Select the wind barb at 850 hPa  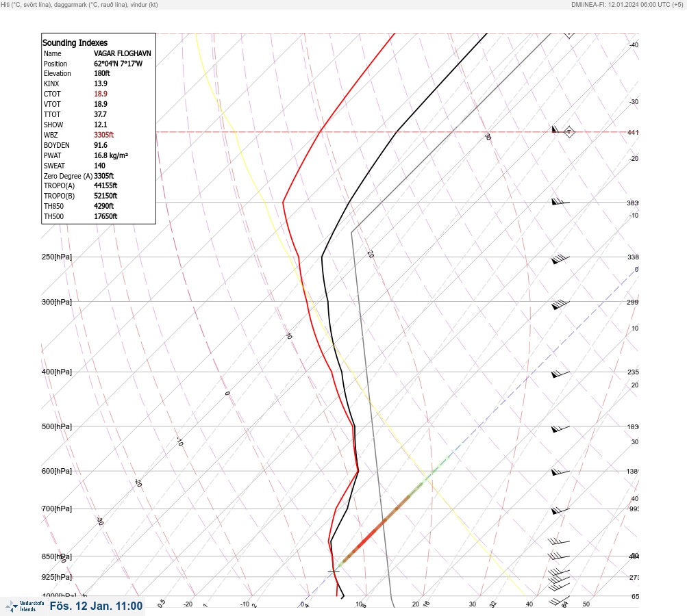(x=559, y=556)
